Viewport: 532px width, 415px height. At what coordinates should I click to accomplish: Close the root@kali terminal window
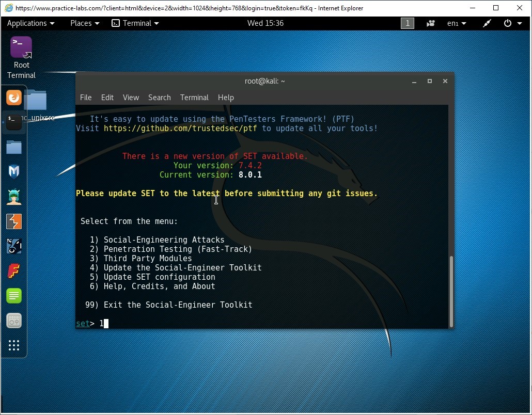(x=445, y=82)
